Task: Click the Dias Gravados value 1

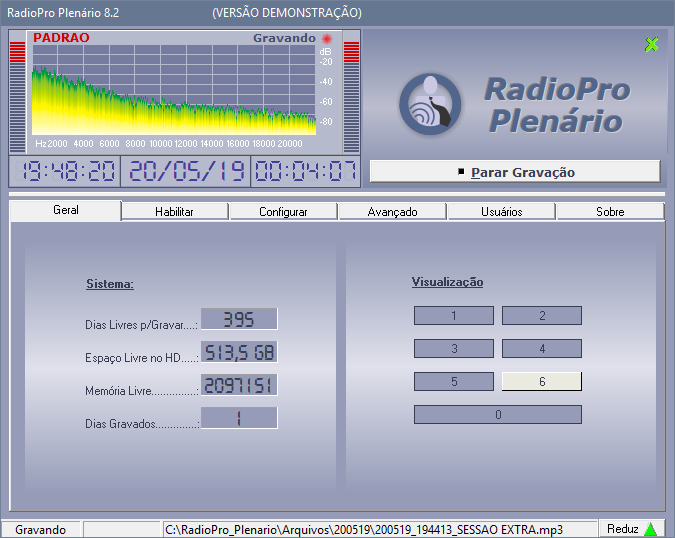Action: [239, 418]
